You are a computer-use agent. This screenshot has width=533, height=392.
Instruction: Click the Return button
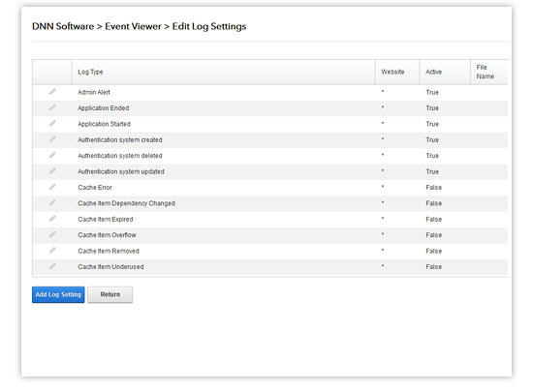click(x=110, y=294)
